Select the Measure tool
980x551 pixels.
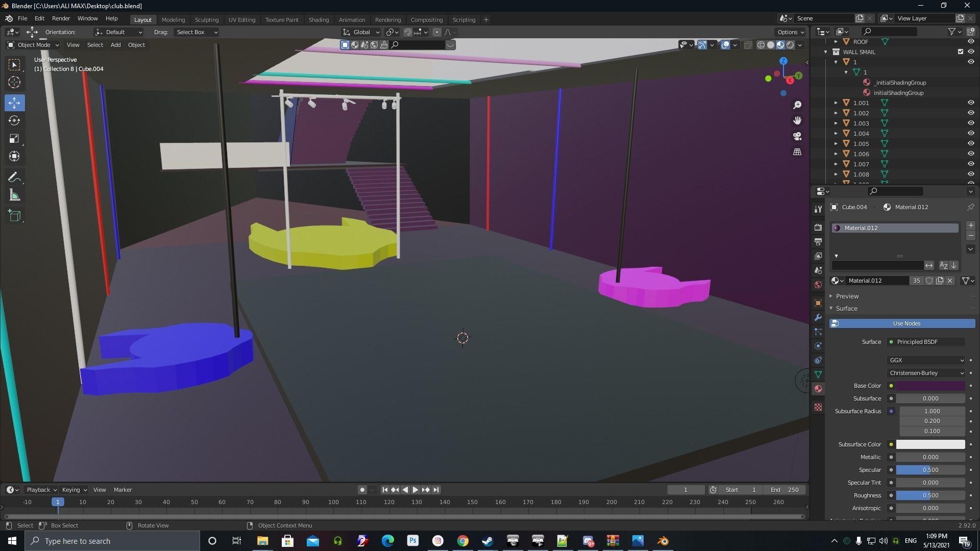click(x=14, y=195)
